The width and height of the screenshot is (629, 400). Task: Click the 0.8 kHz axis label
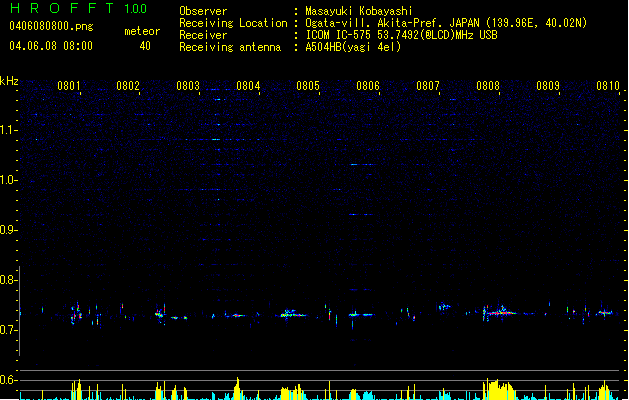coord(9,280)
